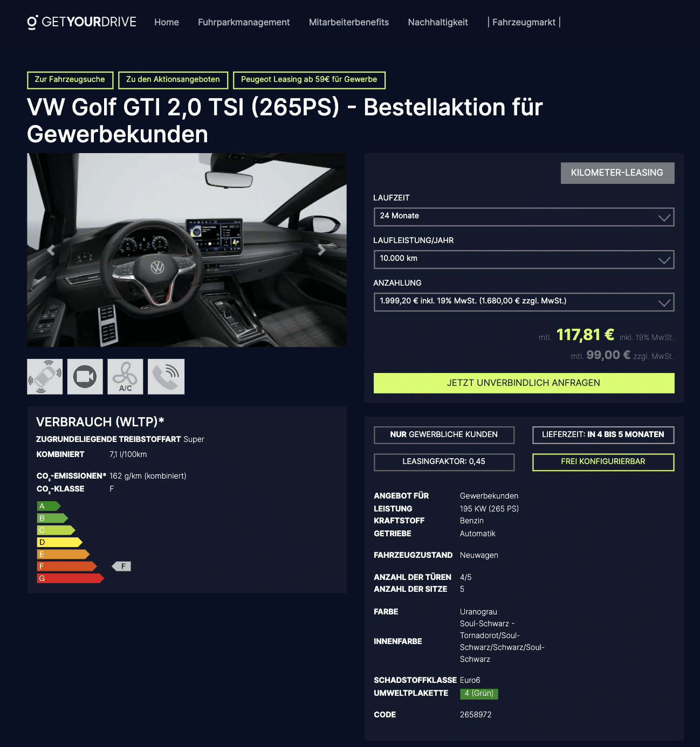The width and height of the screenshot is (700, 747).
Task: Click the hands-free phone feature icon
Action: [x=166, y=377]
